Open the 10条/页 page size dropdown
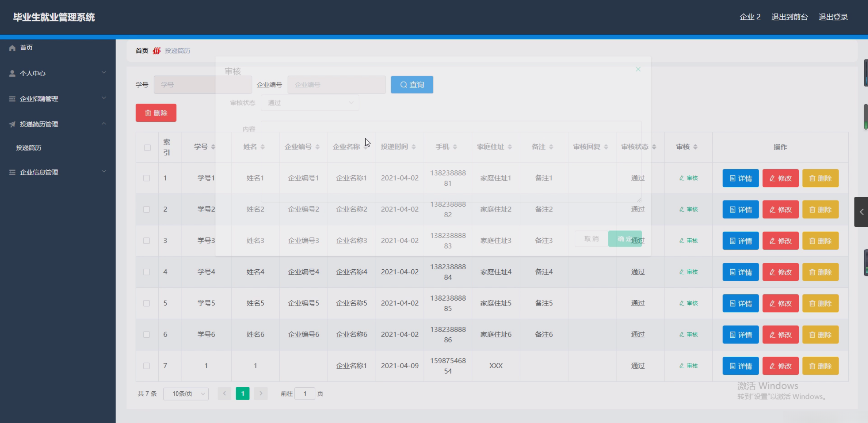868x423 pixels. click(186, 393)
